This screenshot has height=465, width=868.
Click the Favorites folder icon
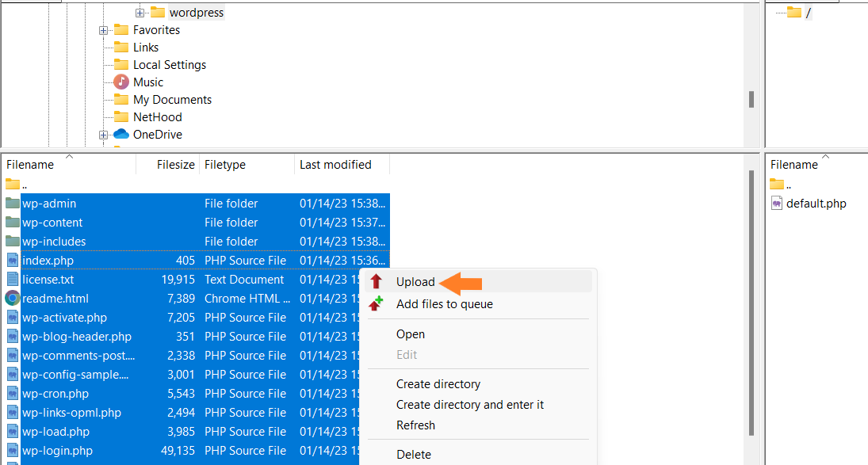121,30
